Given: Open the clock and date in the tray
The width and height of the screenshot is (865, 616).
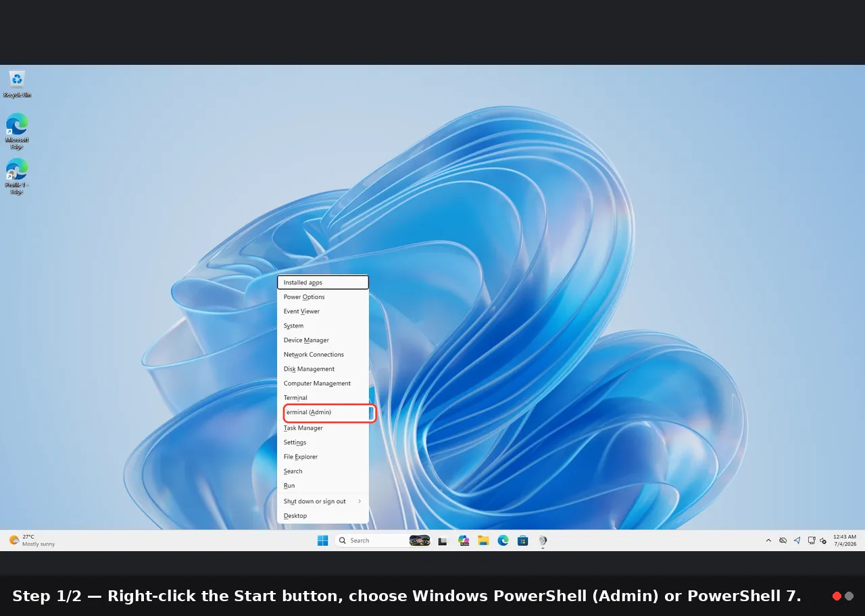Looking at the screenshot, I should pyautogui.click(x=845, y=540).
